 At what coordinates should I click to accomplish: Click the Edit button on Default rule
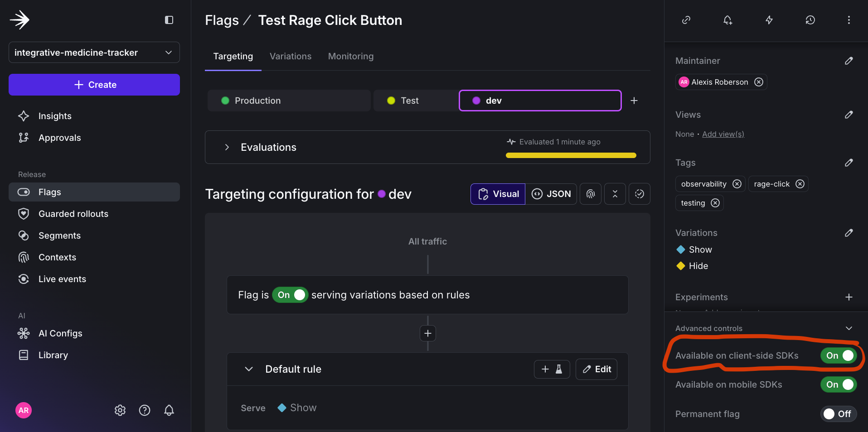point(596,369)
